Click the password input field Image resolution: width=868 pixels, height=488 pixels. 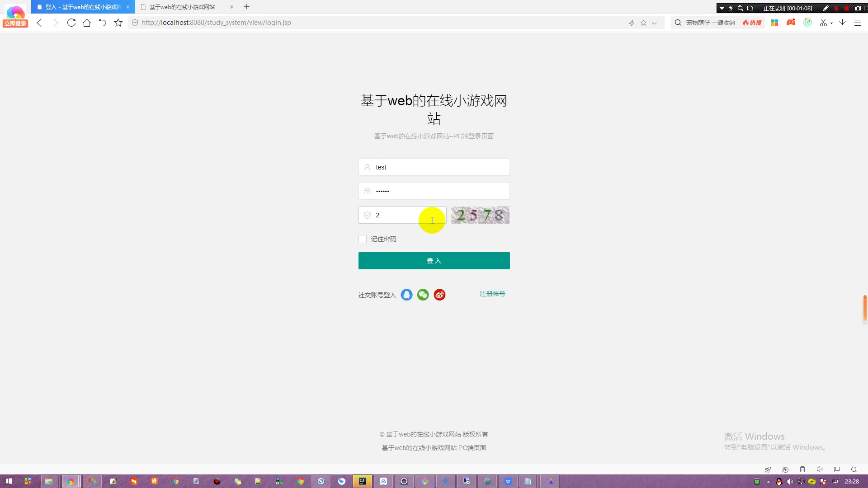(x=434, y=191)
